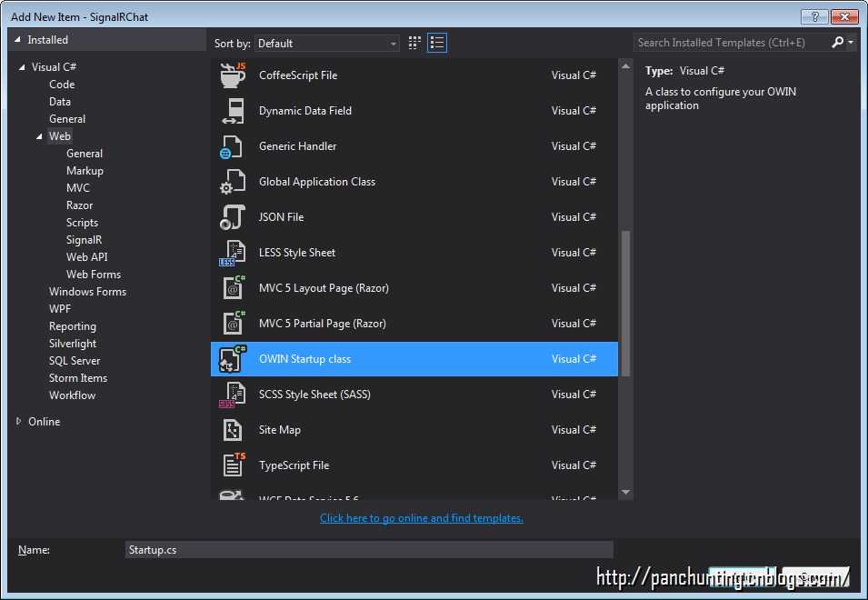
Task: Click the Dynamic Data Field icon
Action: coord(233,111)
